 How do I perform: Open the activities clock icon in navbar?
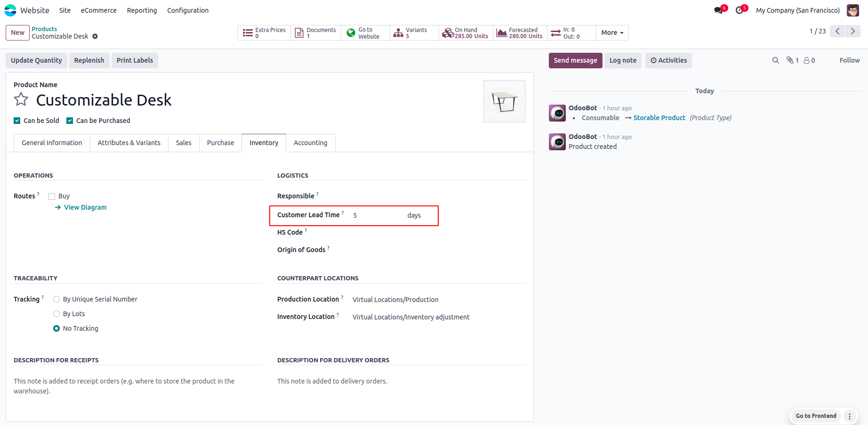739,10
